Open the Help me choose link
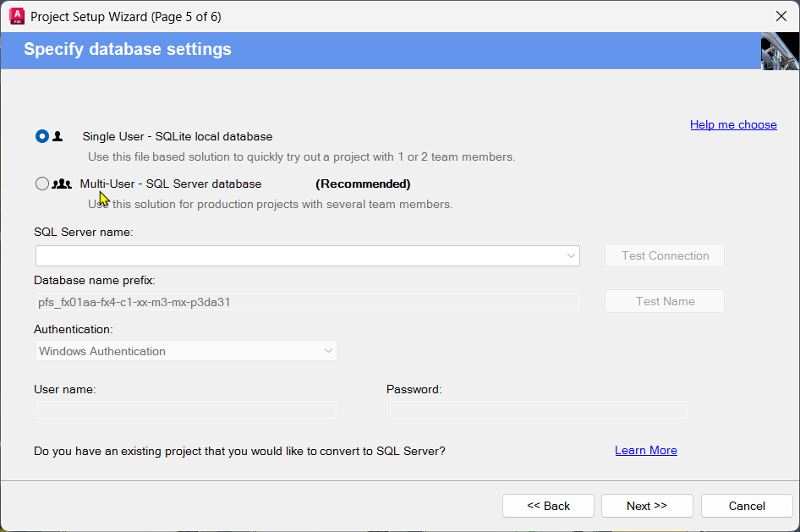 click(x=733, y=124)
